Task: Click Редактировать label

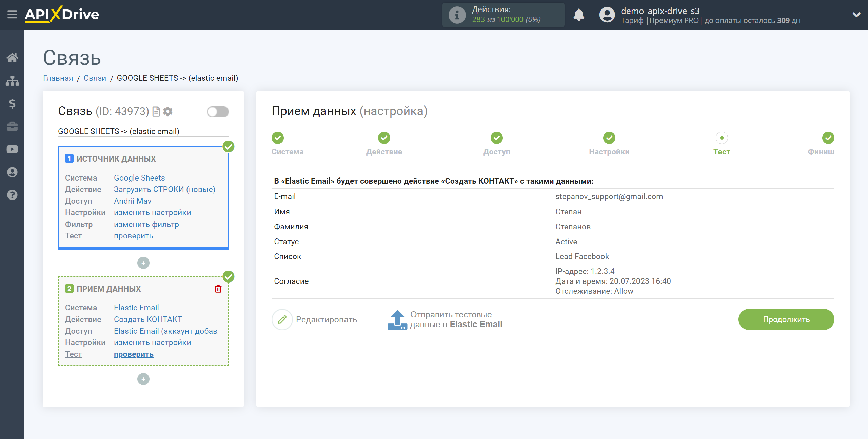Action: coord(327,319)
